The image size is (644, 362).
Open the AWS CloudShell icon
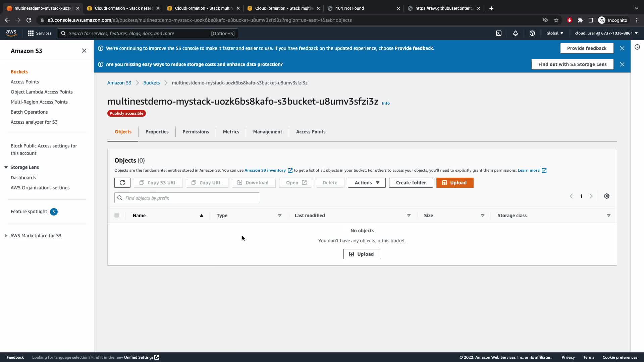499,33
